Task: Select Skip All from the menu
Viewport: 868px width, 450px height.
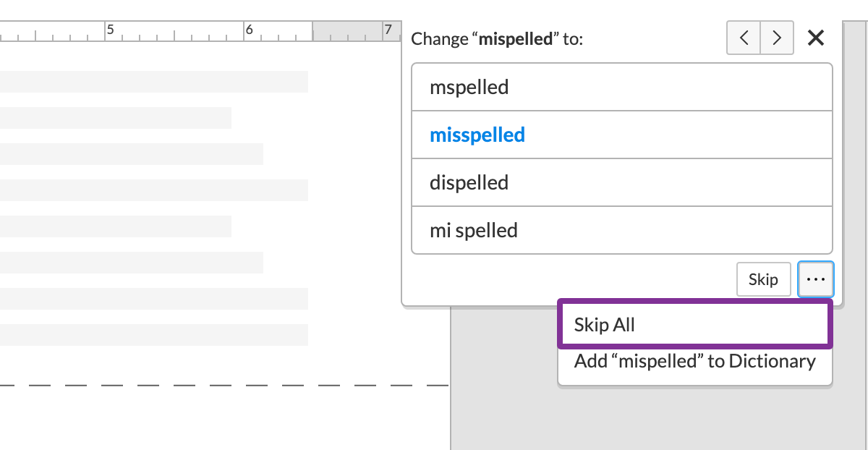Action: (x=695, y=325)
